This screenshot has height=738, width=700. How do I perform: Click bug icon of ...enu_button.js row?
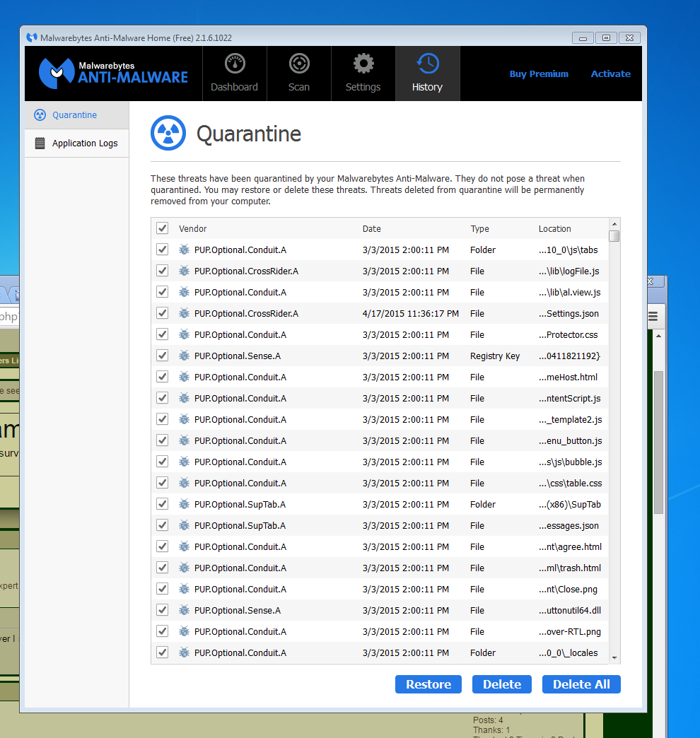point(184,440)
